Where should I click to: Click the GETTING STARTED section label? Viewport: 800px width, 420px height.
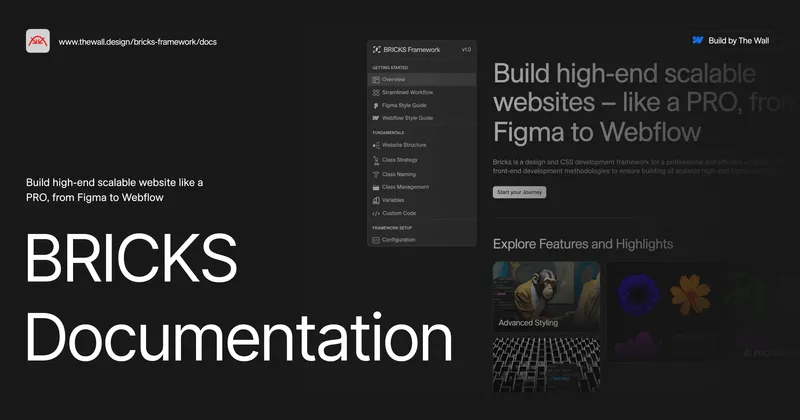(390, 67)
